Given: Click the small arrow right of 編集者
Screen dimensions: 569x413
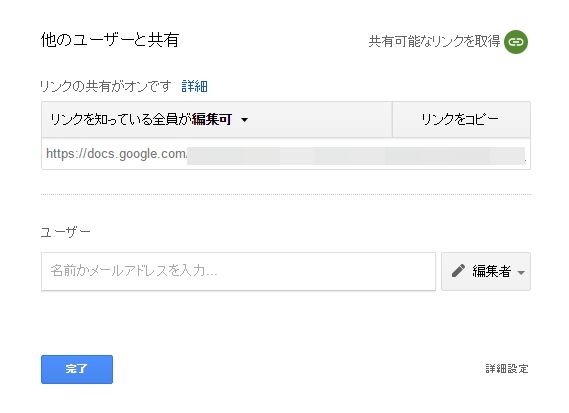Looking at the screenshot, I should click(x=521, y=273).
